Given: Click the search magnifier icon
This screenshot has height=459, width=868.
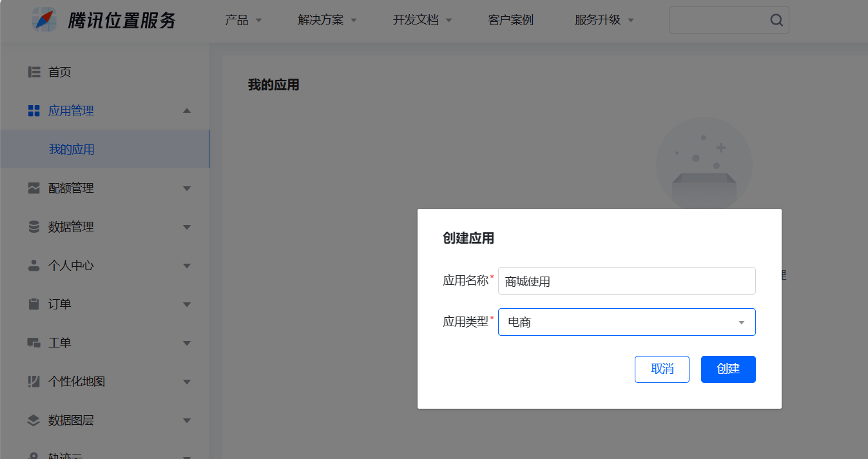Looking at the screenshot, I should tap(776, 20).
